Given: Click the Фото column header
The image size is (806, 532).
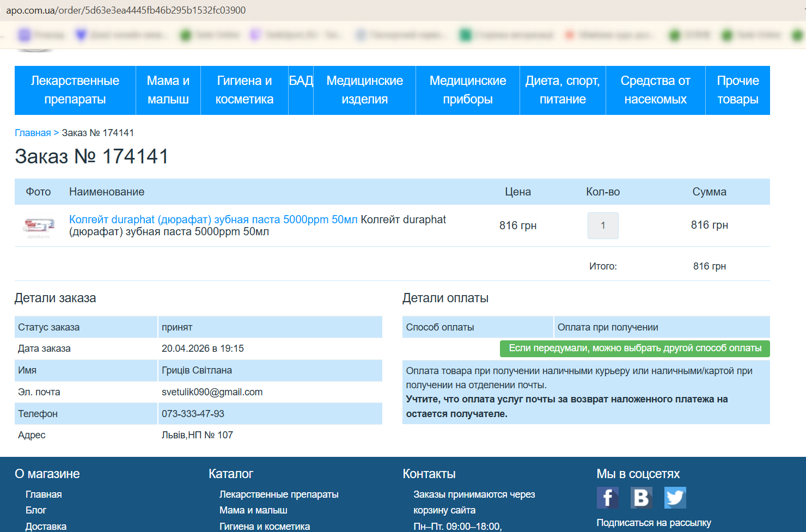Looking at the screenshot, I should [x=38, y=192].
